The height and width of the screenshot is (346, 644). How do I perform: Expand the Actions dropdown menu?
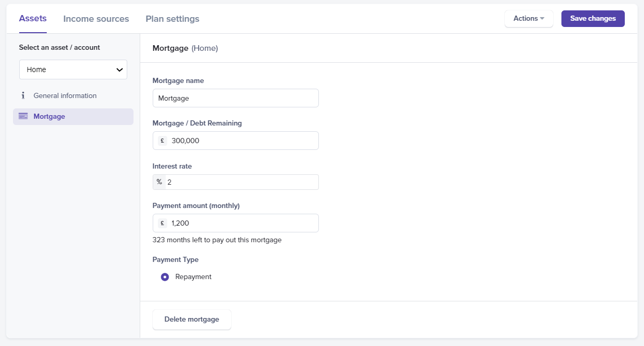529,19
